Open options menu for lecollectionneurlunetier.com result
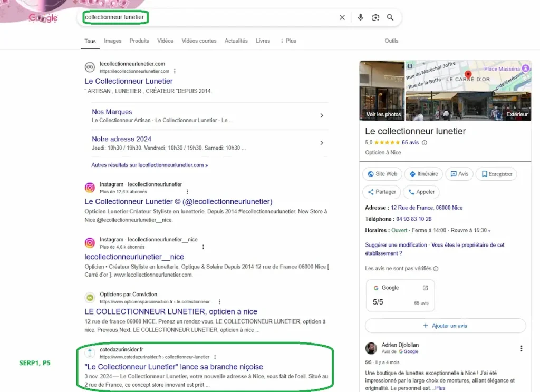Viewport: 540px width, 392px height. (175, 71)
